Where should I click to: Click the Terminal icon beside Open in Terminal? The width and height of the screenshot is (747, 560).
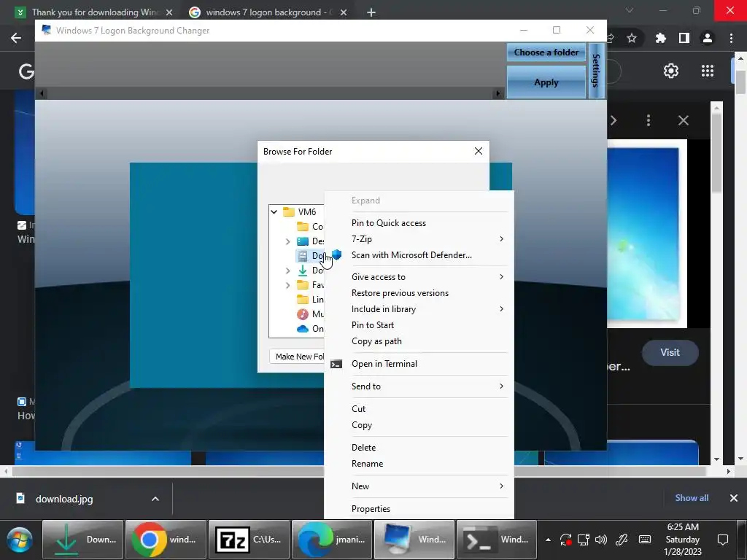[336, 365]
